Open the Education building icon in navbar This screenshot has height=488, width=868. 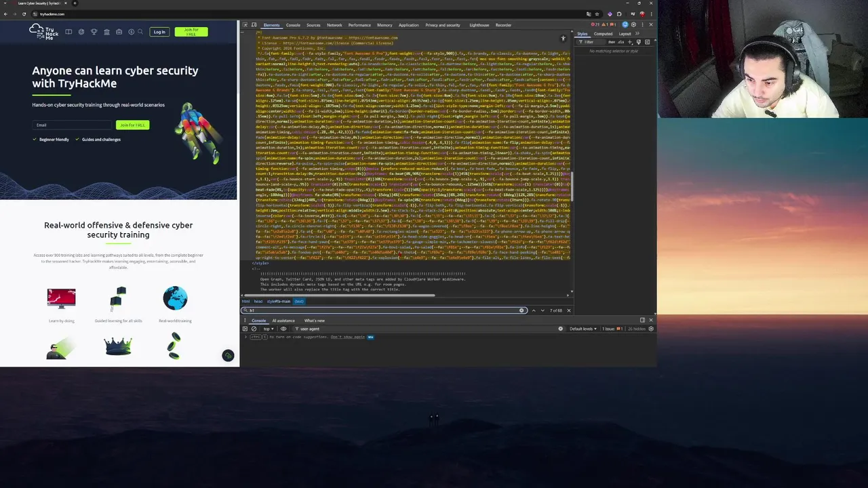pos(106,31)
